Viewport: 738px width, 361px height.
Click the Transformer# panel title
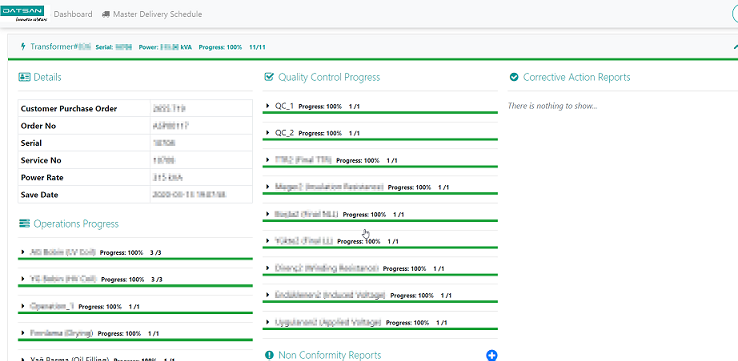60,47
